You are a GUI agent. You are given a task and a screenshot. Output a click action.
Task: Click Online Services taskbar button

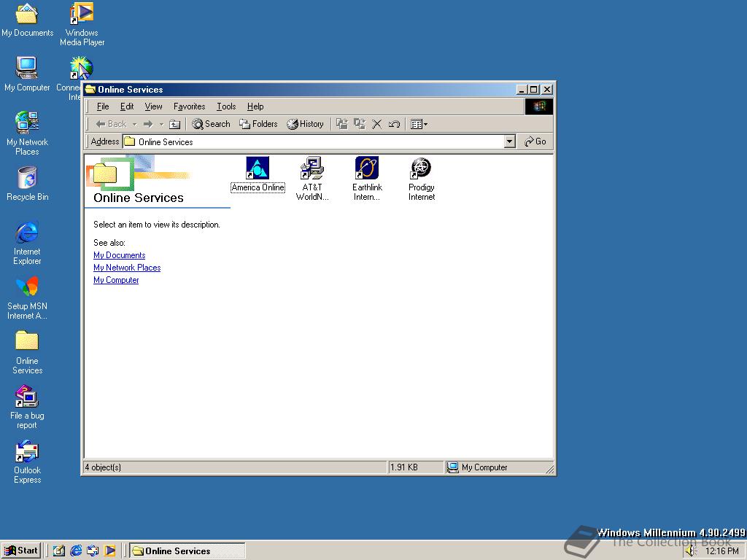(x=187, y=551)
